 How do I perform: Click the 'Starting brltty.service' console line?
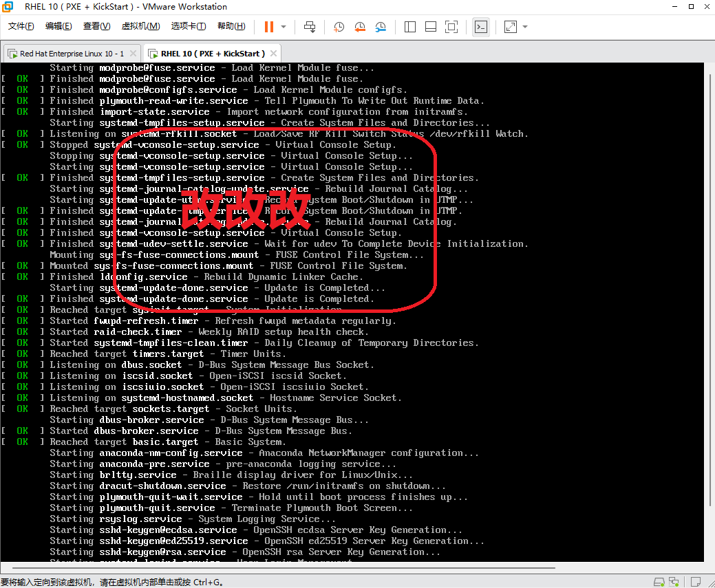[x=231, y=475]
